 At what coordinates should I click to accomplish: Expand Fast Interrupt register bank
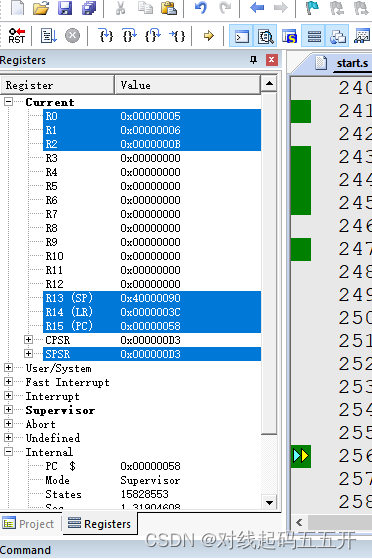8,381
